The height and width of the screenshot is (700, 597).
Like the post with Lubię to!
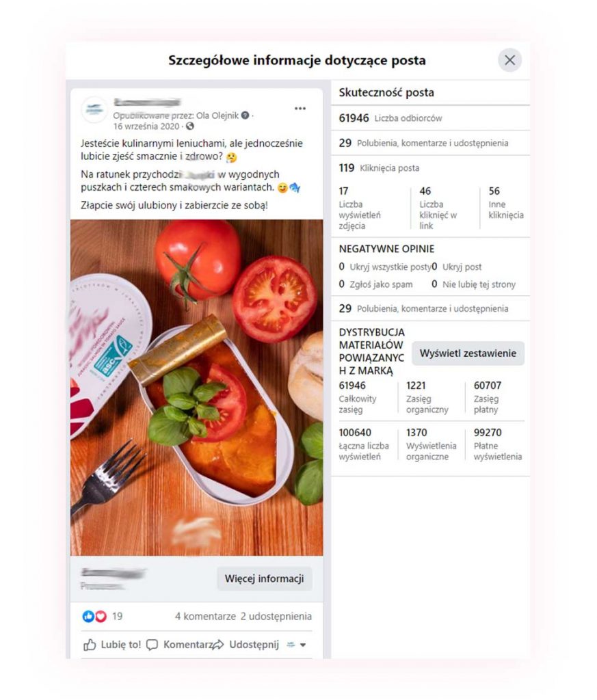click(112, 645)
